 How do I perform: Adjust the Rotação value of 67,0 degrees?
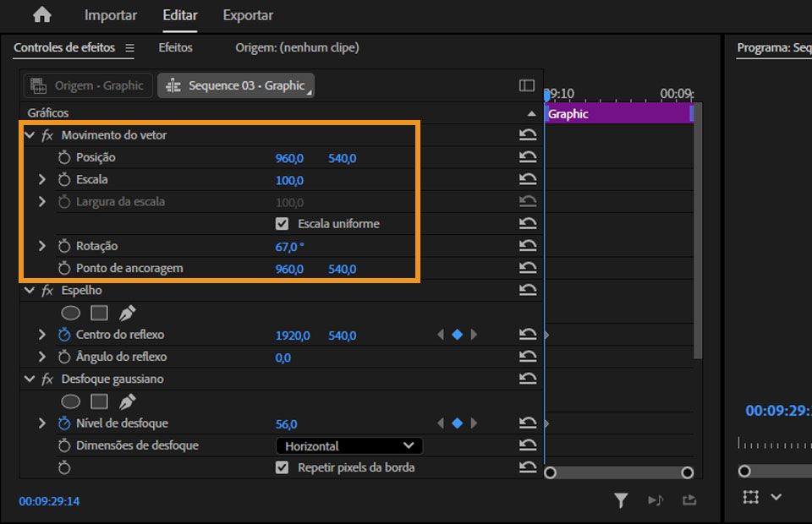(288, 245)
